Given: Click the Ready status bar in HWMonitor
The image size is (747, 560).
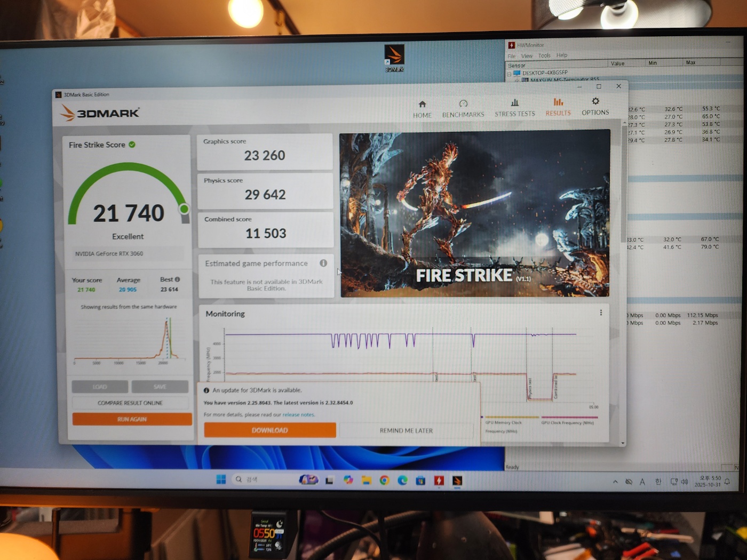Looking at the screenshot, I should pyautogui.click(x=512, y=467).
